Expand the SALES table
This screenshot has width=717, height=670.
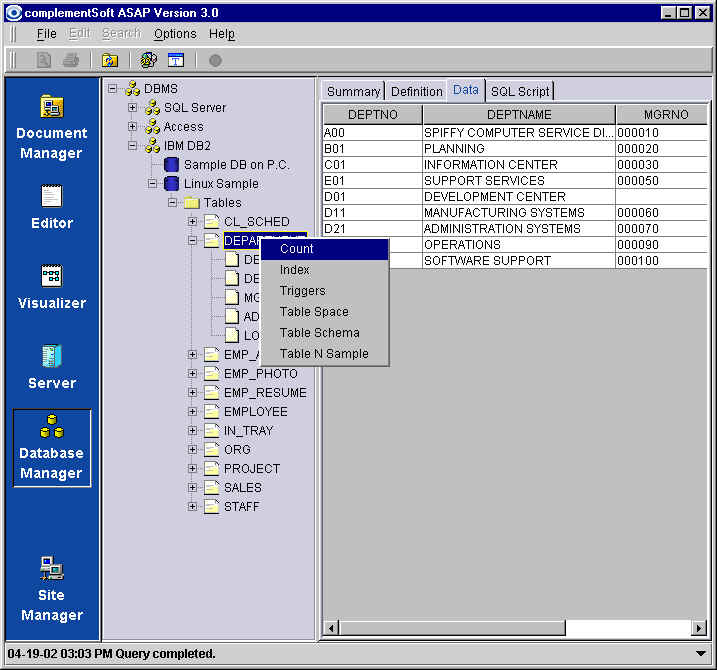[193, 488]
